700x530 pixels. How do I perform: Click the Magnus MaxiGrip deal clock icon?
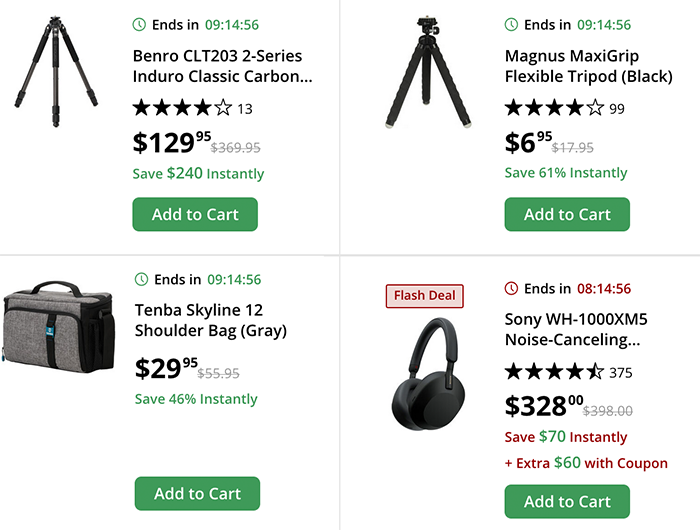coord(512,24)
